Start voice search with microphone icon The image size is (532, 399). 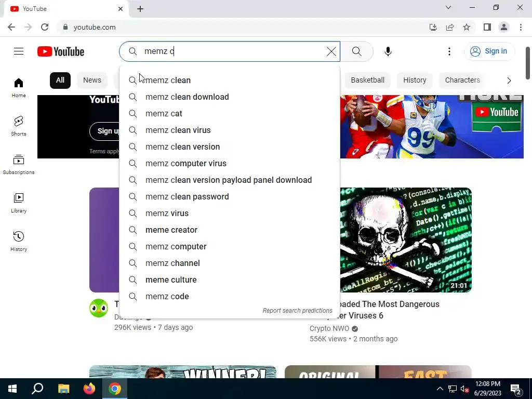(x=388, y=51)
